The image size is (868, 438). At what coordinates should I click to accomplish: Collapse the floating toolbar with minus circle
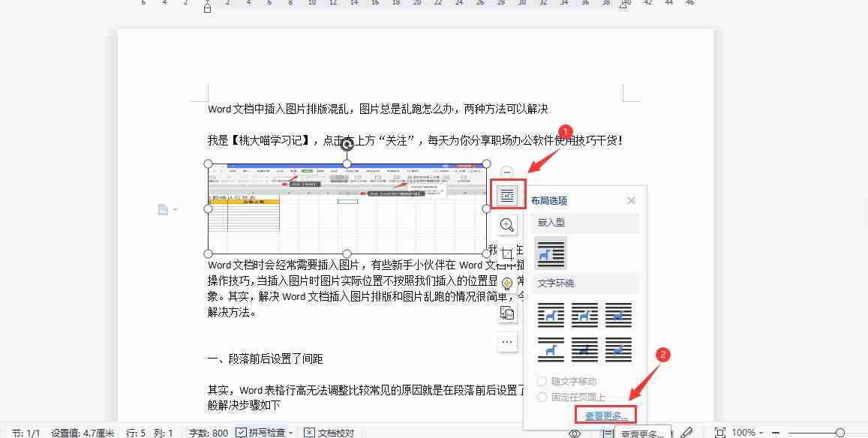[x=507, y=172]
